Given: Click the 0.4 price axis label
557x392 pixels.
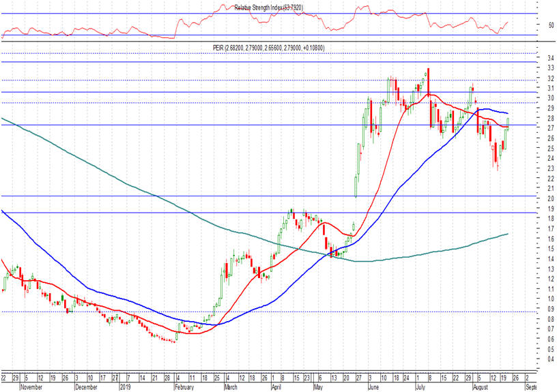Looking at the screenshot, I should click(x=530, y=359).
